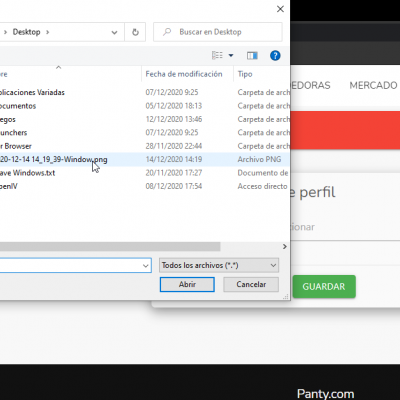This screenshot has width=400, height=400.
Task: Click the Abrir button
Action: click(x=187, y=284)
